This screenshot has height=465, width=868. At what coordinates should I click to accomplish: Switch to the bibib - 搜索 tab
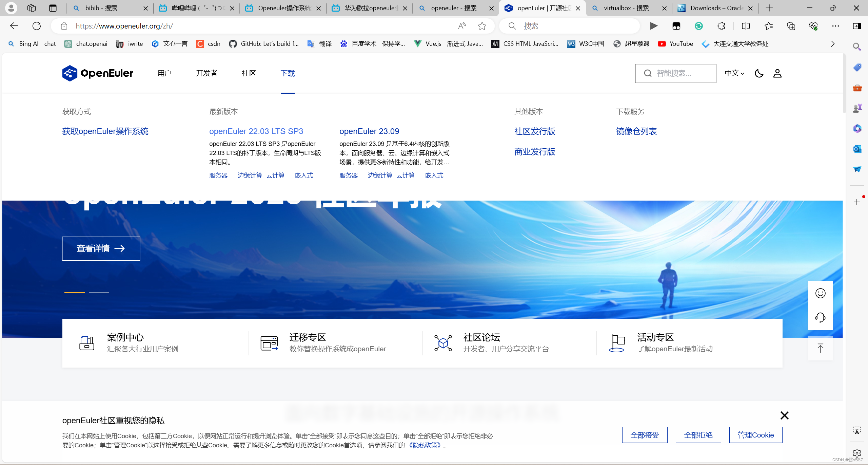coord(110,8)
